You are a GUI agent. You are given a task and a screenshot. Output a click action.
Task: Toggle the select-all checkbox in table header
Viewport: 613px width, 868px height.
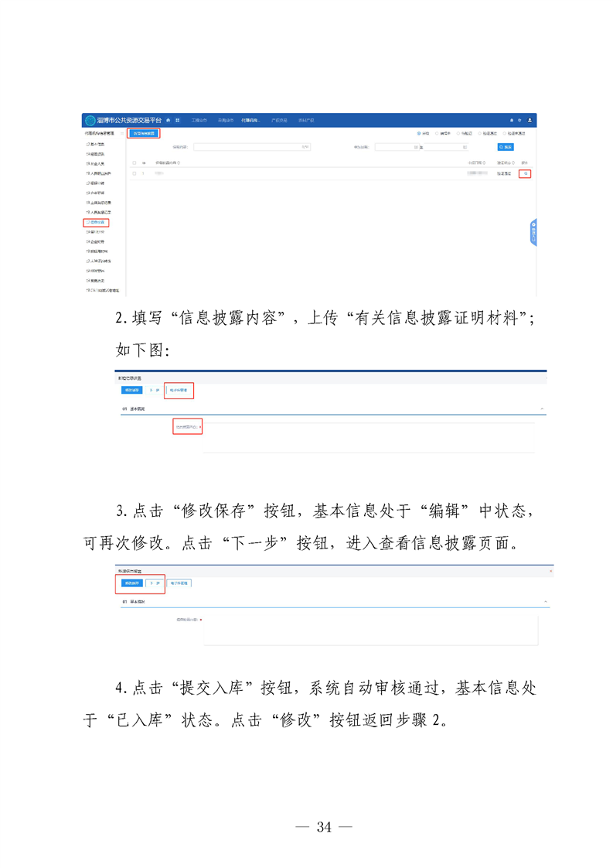(134, 163)
